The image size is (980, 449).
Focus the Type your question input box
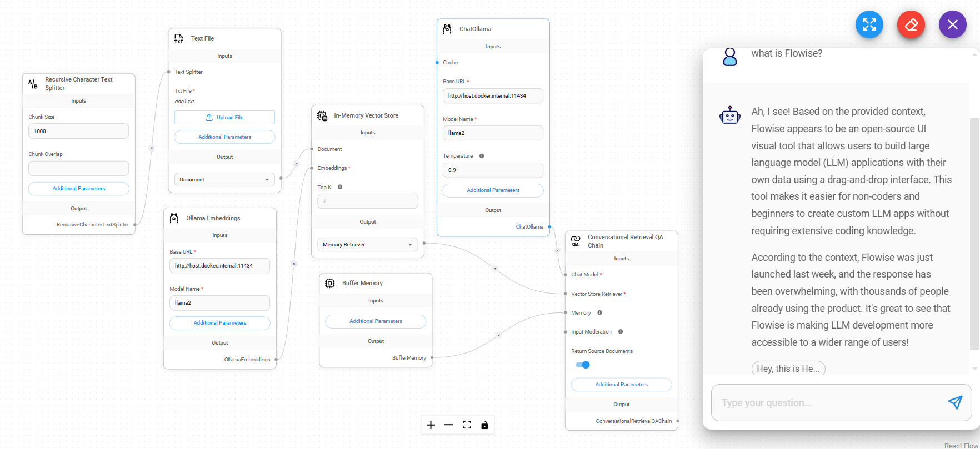[x=828, y=403]
